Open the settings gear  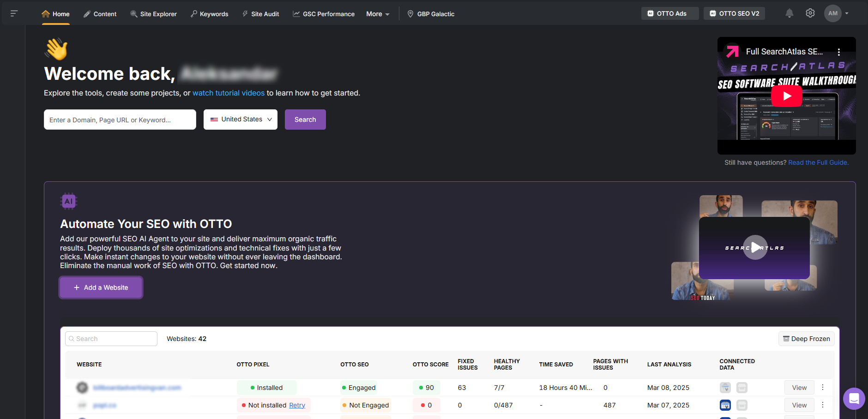pos(810,13)
